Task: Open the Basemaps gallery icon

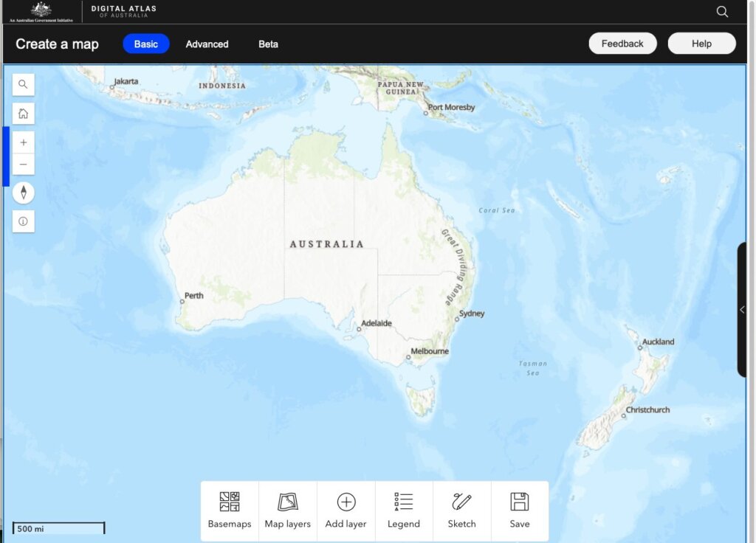Action: point(229,502)
